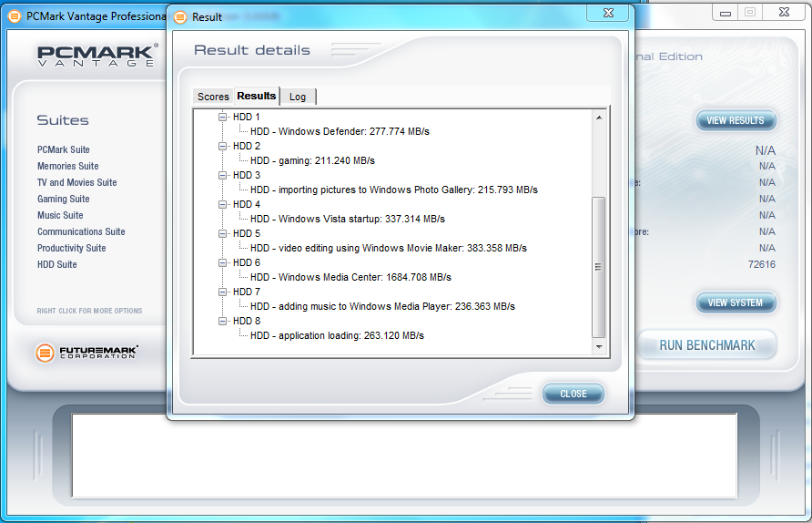Select the HDD 5 tree item label

[247, 234]
